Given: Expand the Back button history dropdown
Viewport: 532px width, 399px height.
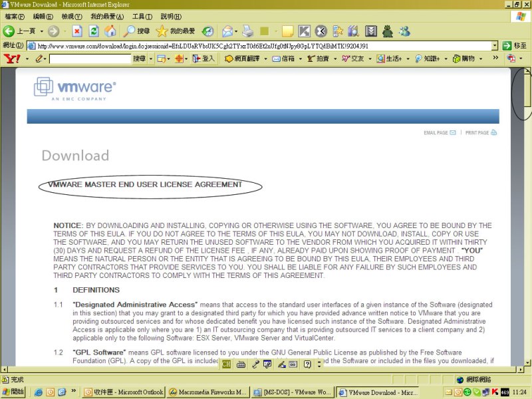Looking at the screenshot, I should (x=42, y=31).
